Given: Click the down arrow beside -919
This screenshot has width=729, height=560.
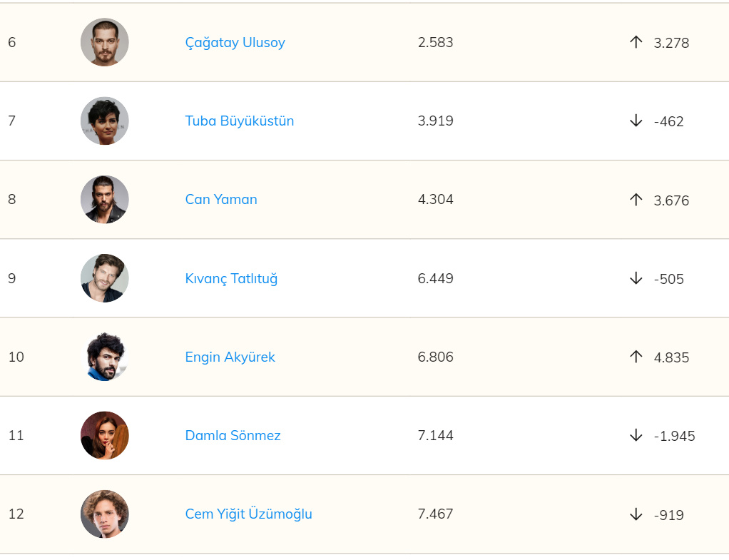Looking at the screenshot, I should tap(636, 514).
